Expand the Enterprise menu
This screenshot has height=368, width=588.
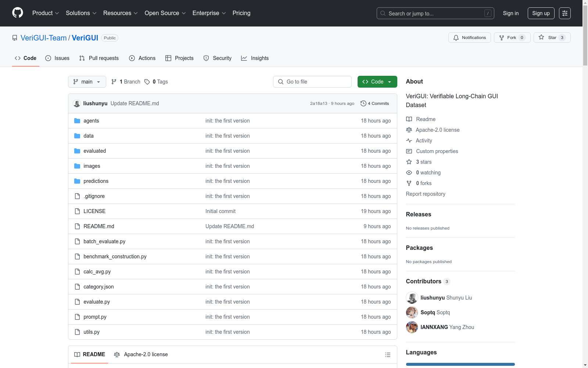point(209,13)
